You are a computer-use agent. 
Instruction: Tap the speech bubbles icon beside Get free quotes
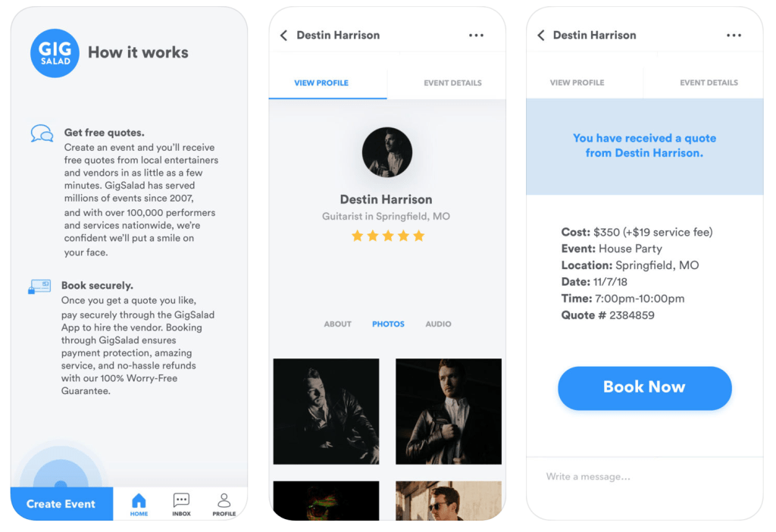pyautogui.click(x=42, y=133)
